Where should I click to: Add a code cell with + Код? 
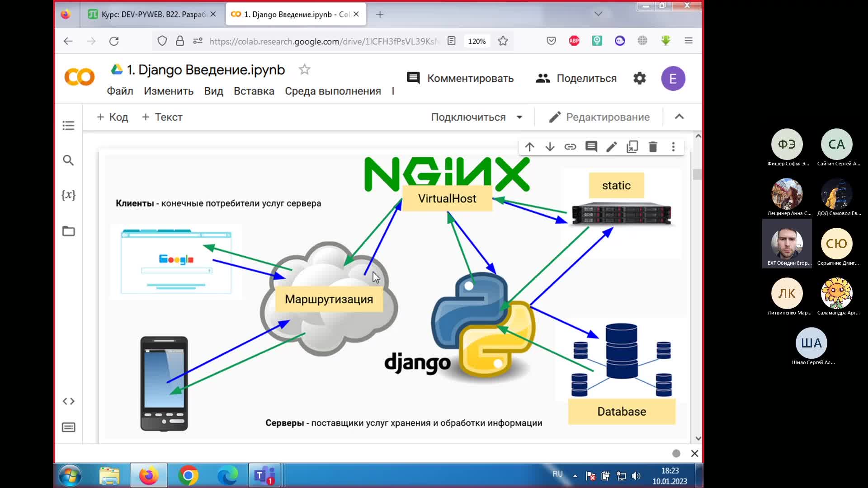pyautogui.click(x=112, y=117)
